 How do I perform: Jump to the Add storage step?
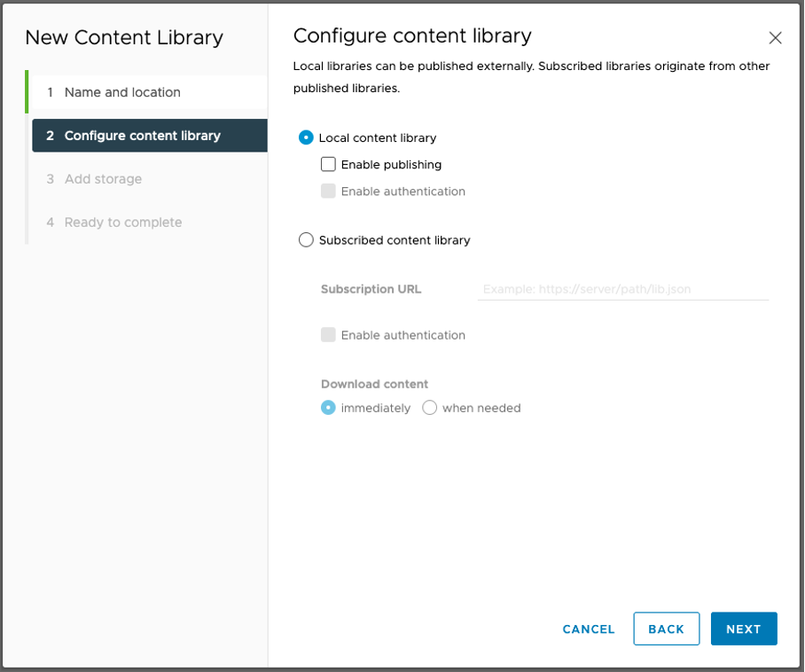101,178
